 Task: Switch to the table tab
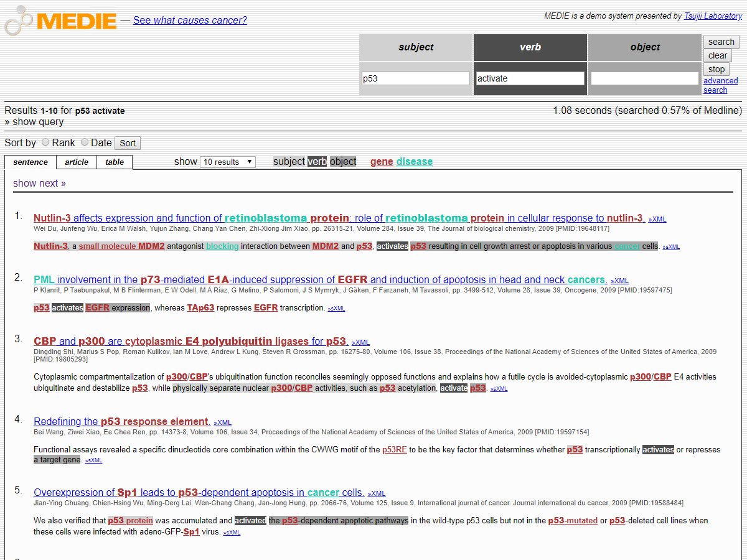coord(115,162)
